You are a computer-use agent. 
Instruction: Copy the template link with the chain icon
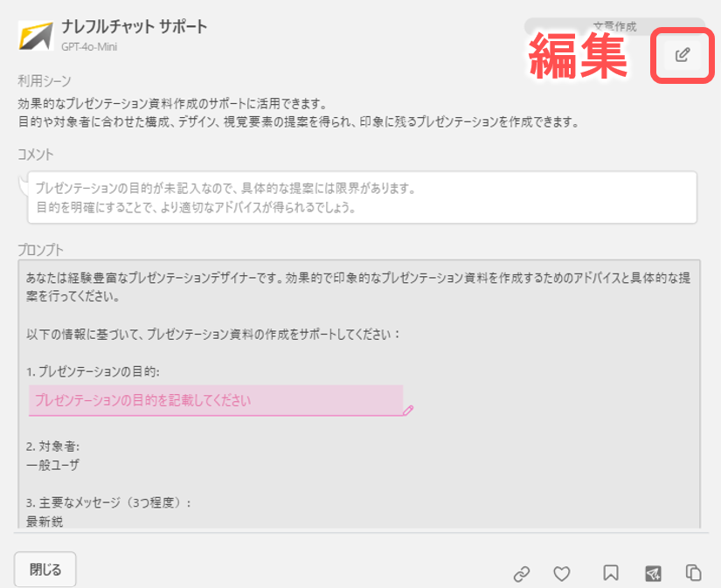point(522,573)
